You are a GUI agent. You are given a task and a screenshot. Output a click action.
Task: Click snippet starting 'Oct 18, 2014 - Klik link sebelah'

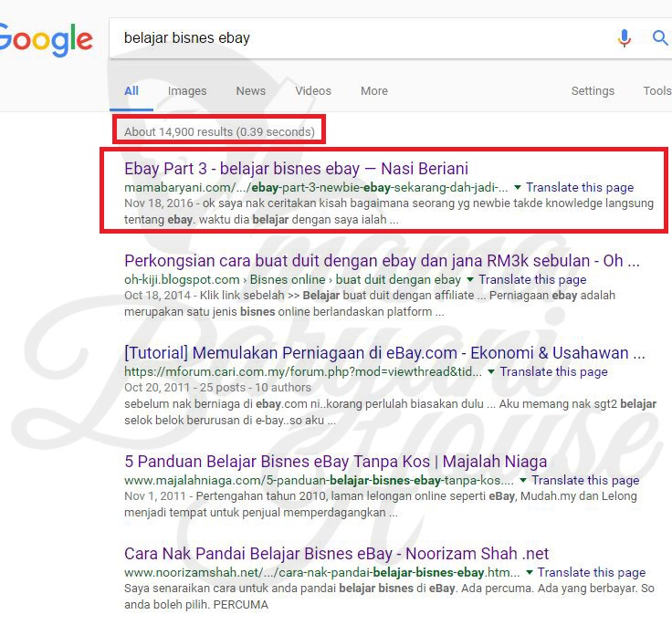(x=370, y=303)
